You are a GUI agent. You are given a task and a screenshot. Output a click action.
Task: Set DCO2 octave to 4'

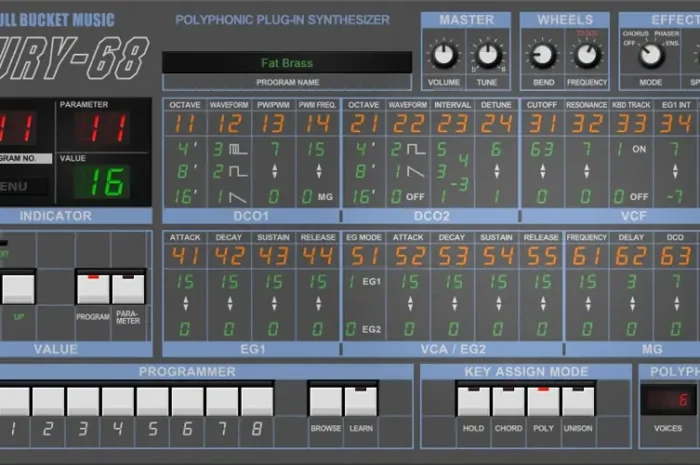click(364, 148)
